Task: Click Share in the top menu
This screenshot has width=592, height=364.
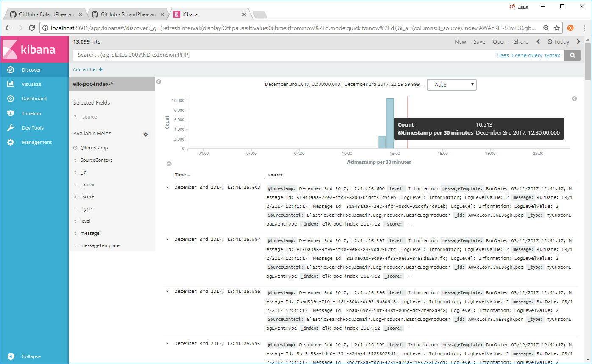Action: click(521, 41)
